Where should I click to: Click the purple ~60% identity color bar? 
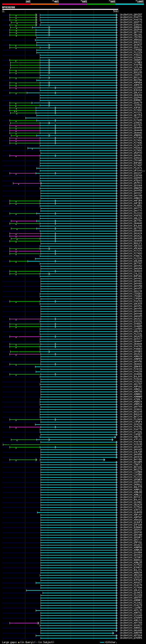tap(73, 4)
